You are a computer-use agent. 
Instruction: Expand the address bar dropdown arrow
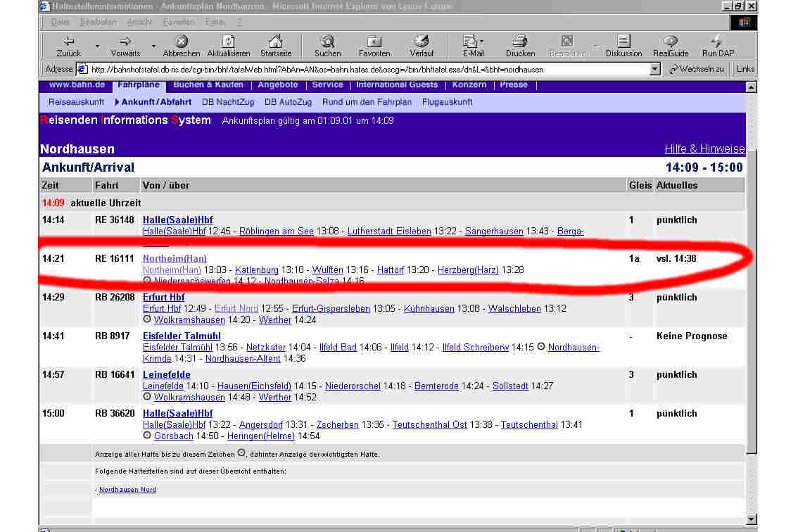point(655,69)
